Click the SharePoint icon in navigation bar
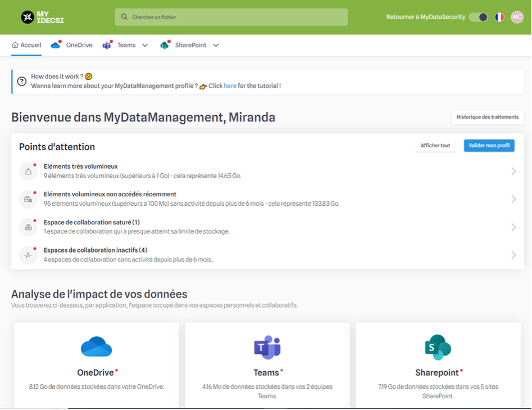Image resolution: width=532 pixels, height=410 pixels. pos(165,45)
